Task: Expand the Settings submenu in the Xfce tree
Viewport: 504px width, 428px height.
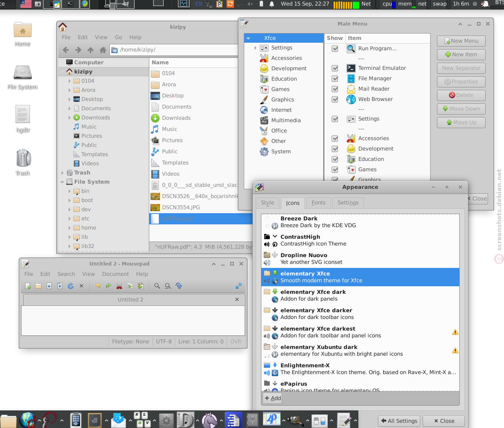Action: click(x=255, y=48)
